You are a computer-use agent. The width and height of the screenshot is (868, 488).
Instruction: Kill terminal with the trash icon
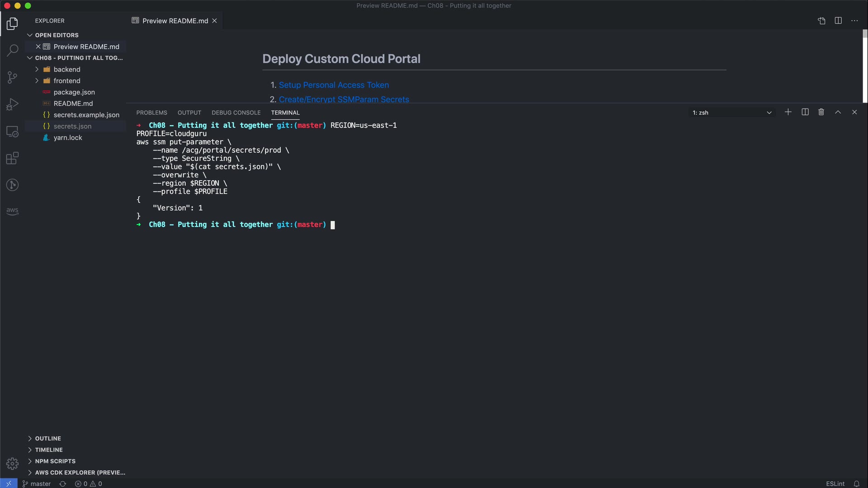[821, 112]
